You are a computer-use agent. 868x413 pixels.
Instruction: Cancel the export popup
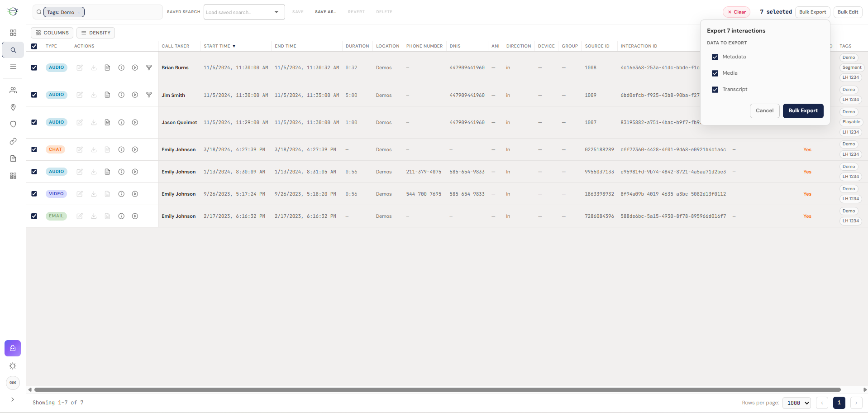coord(765,111)
